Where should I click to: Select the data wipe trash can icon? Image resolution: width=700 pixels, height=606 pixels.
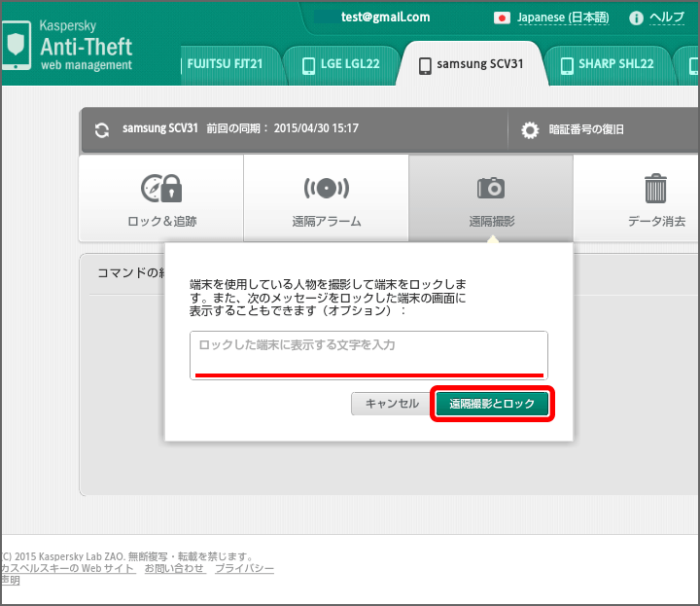pos(655,188)
